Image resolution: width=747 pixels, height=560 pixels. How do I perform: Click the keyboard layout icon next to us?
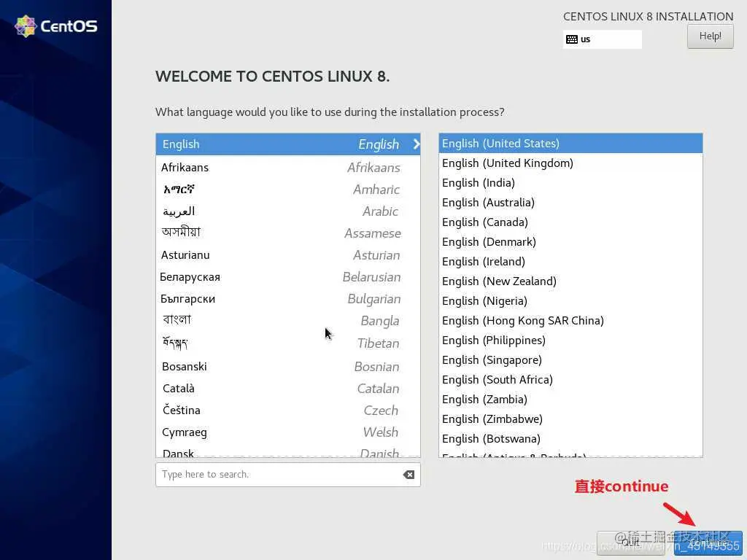click(x=572, y=39)
